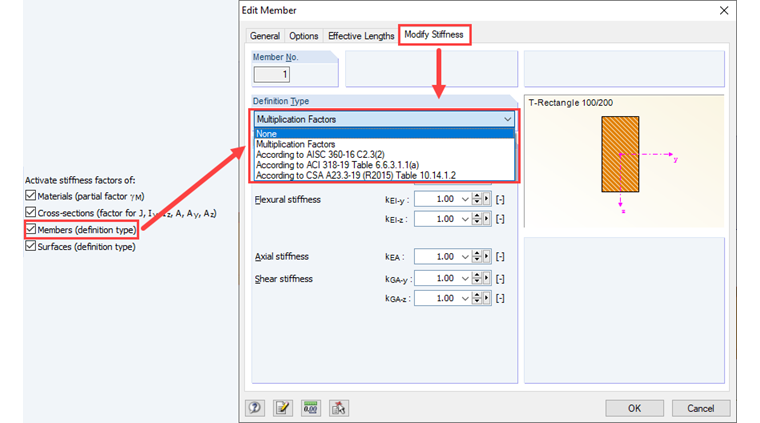Viewport: 760px width, 423px height.
Task: Expand kEI-y flexural stiffness value dropdown
Action: (x=465, y=199)
